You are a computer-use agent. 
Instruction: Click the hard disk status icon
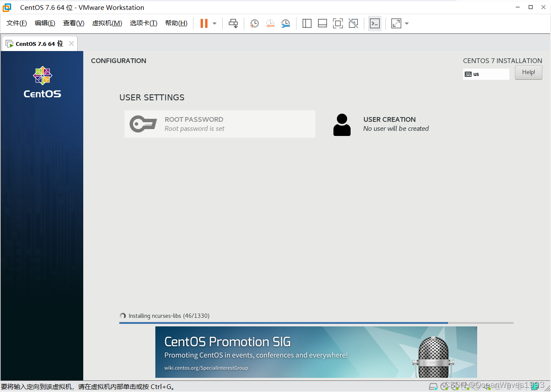click(433, 386)
